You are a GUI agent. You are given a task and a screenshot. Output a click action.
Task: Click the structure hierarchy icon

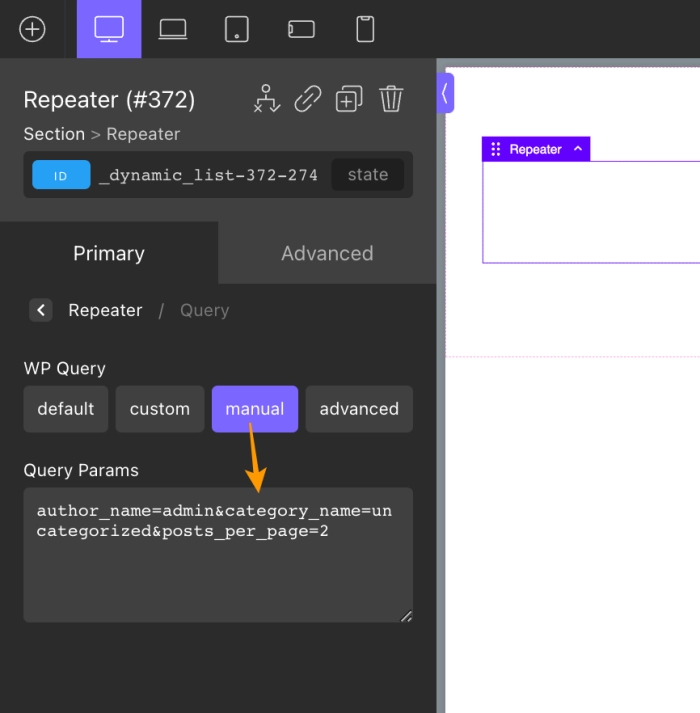click(266, 99)
